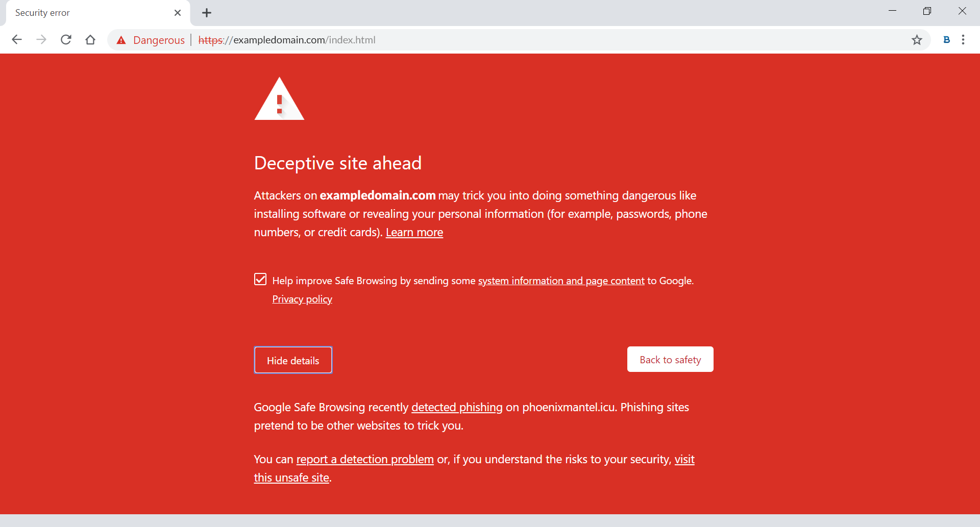Open the browser profile avatar B

[x=947, y=40]
